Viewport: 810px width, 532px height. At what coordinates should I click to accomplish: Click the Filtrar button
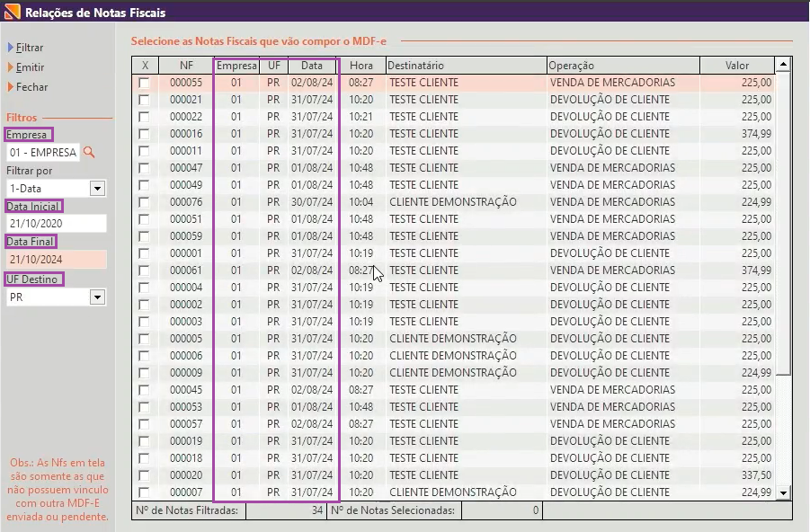25,48
